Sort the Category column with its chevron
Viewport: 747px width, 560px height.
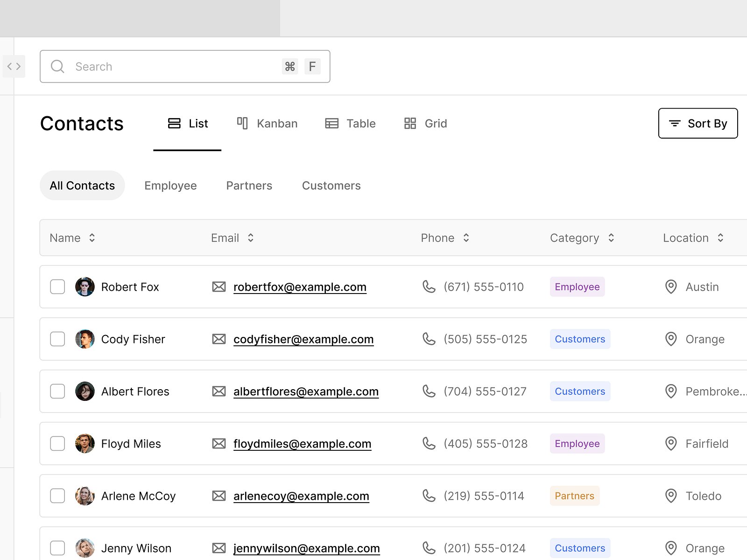tap(611, 238)
